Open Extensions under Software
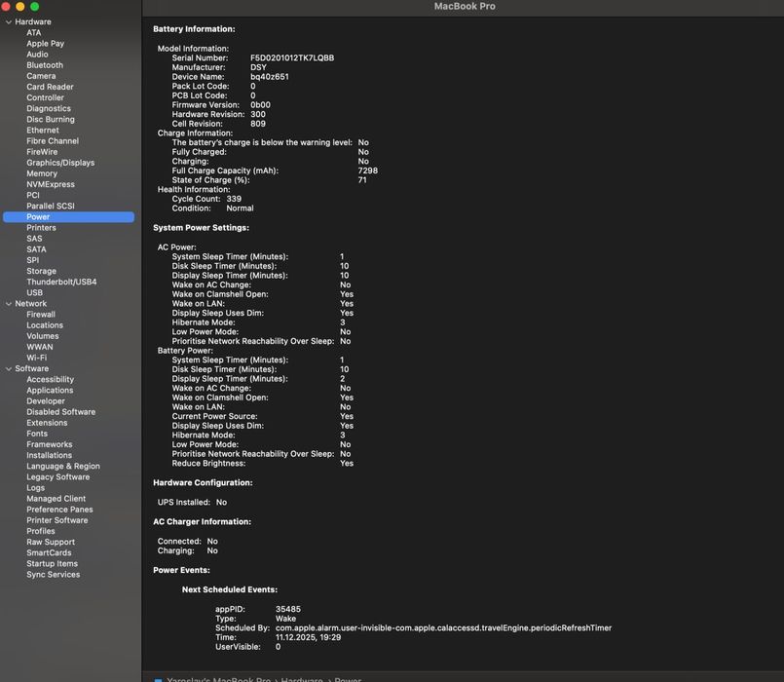784x682 pixels. (47, 423)
